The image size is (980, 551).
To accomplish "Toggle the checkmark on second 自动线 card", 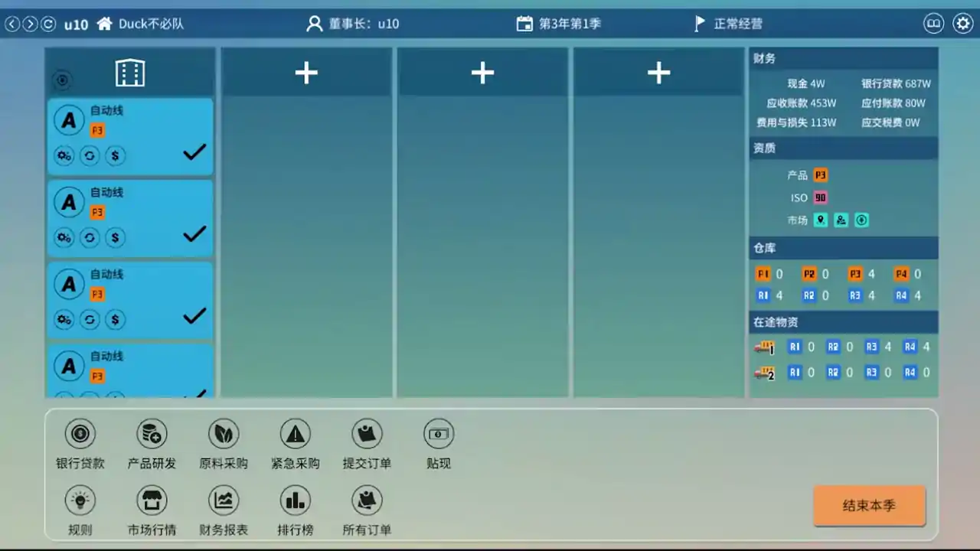I will tap(194, 233).
